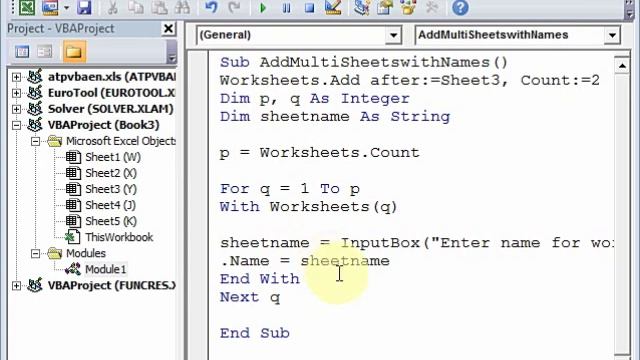
Task: Open Object Browser toolbar icon
Action: [408, 7]
